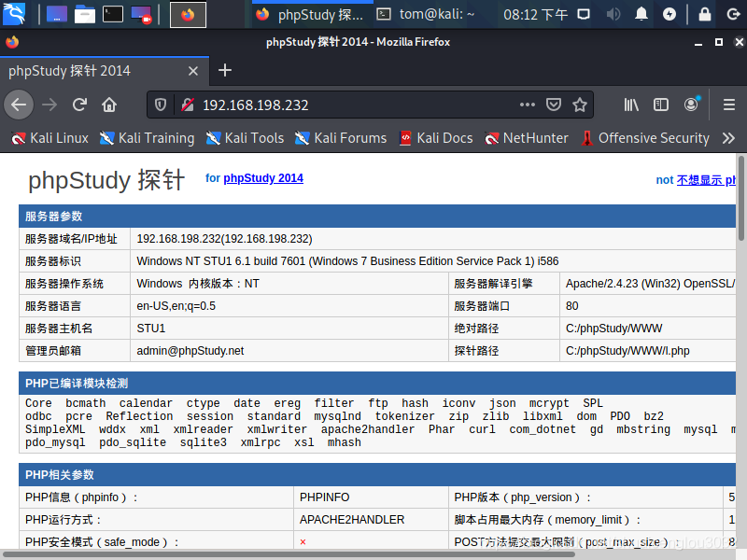Screen dimensions: 747x560
Task: Select the apache2handler module name
Action: (367, 429)
